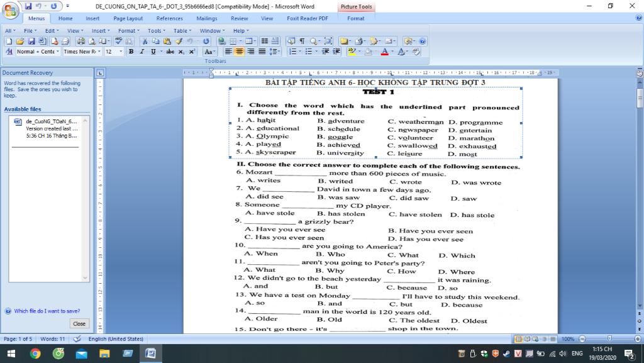Decrease the paragraph indent

click(325, 52)
